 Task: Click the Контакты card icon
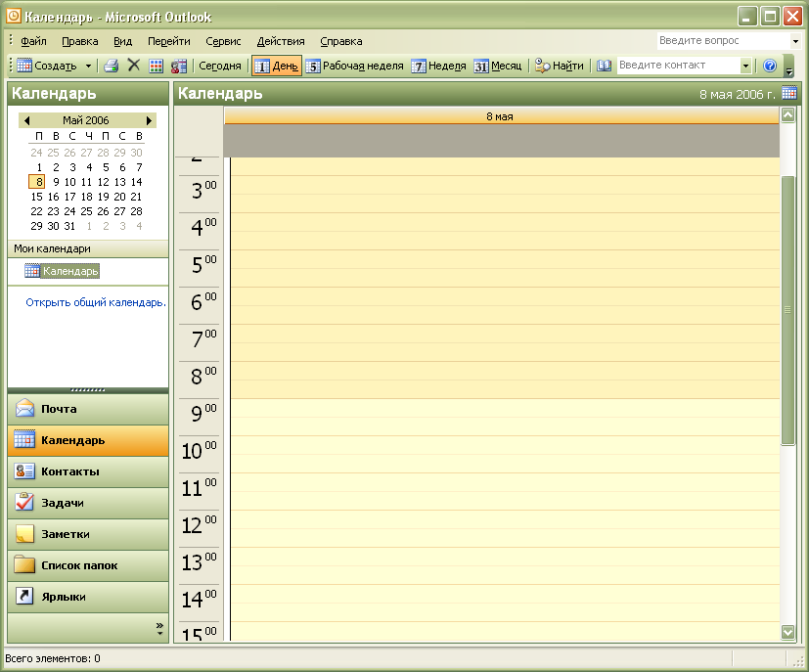[x=24, y=471]
